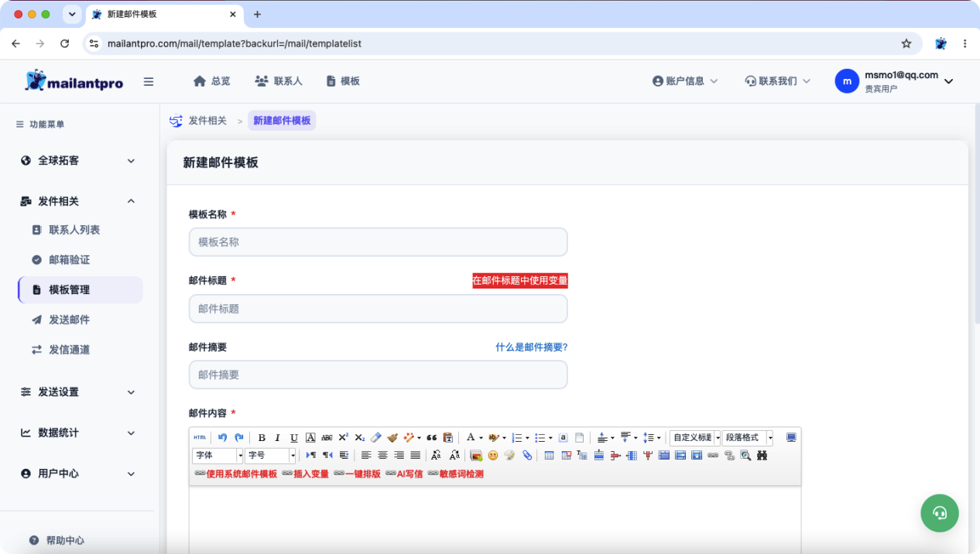Convert selection to uppercase

point(437,455)
